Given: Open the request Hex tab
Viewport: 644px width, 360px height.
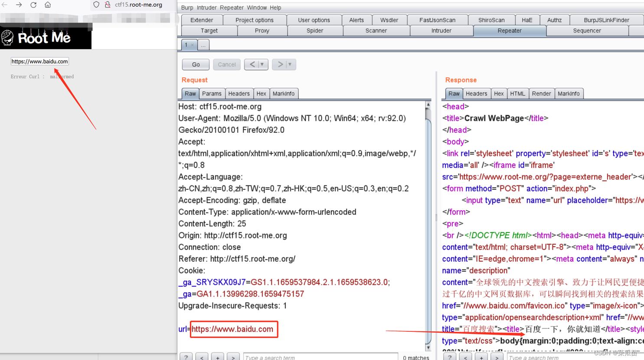Looking at the screenshot, I should click(261, 93).
